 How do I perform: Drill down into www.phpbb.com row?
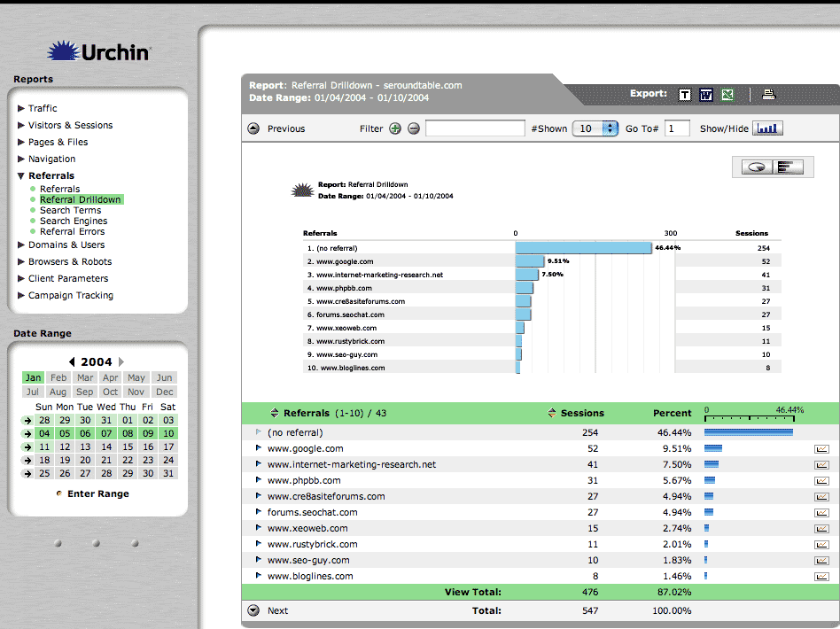pyautogui.click(x=258, y=479)
